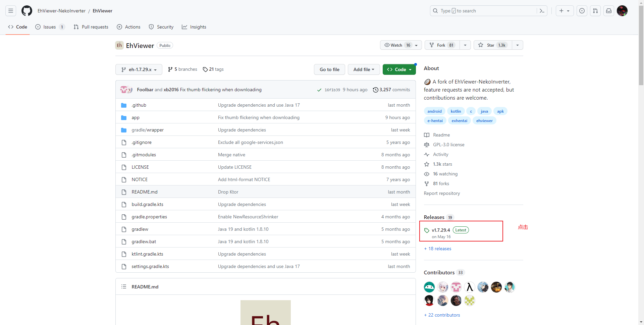644x325 pixels.
Task: Open the Add file dropdown
Action: [364, 69]
